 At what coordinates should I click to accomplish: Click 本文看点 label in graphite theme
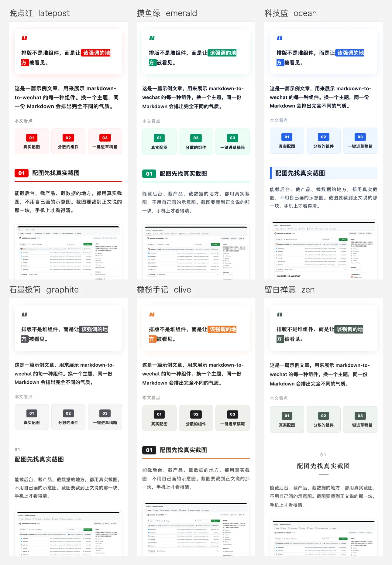(x=23, y=397)
